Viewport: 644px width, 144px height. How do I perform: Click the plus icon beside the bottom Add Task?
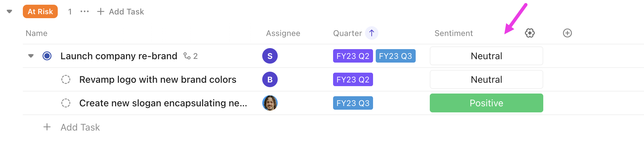coord(47,127)
